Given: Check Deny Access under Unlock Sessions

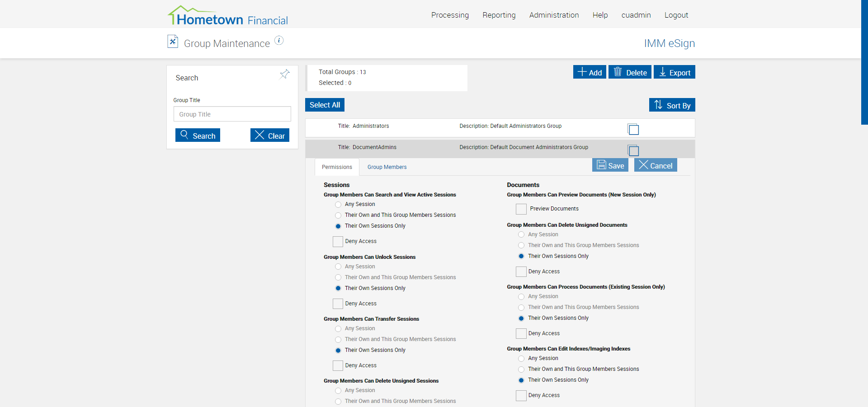Looking at the screenshot, I should 338,304.
